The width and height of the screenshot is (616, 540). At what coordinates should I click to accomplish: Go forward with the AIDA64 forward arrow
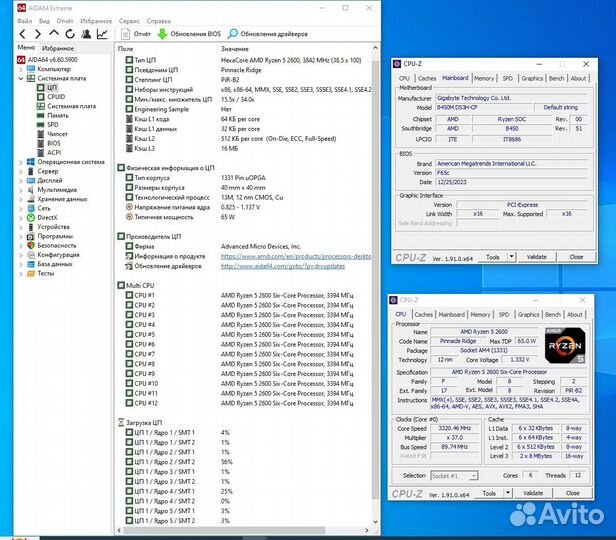(38, 34)
